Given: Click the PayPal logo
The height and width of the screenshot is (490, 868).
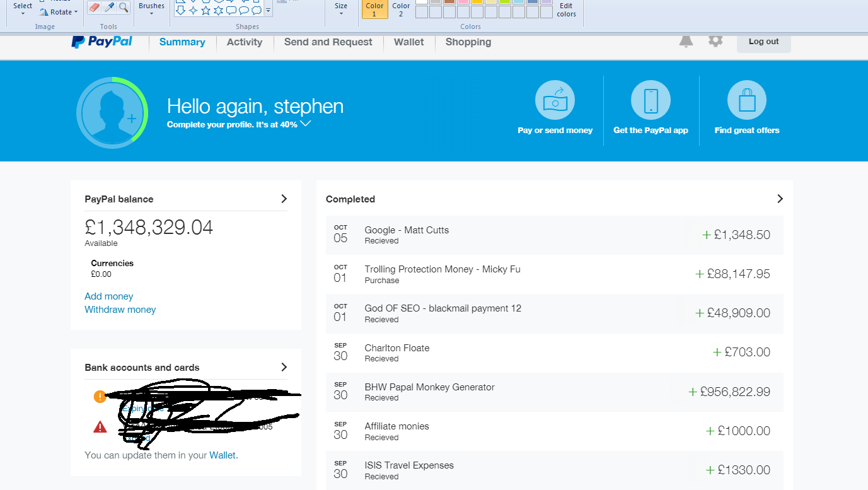Looking at the screenshot, I should coord(102,42).
